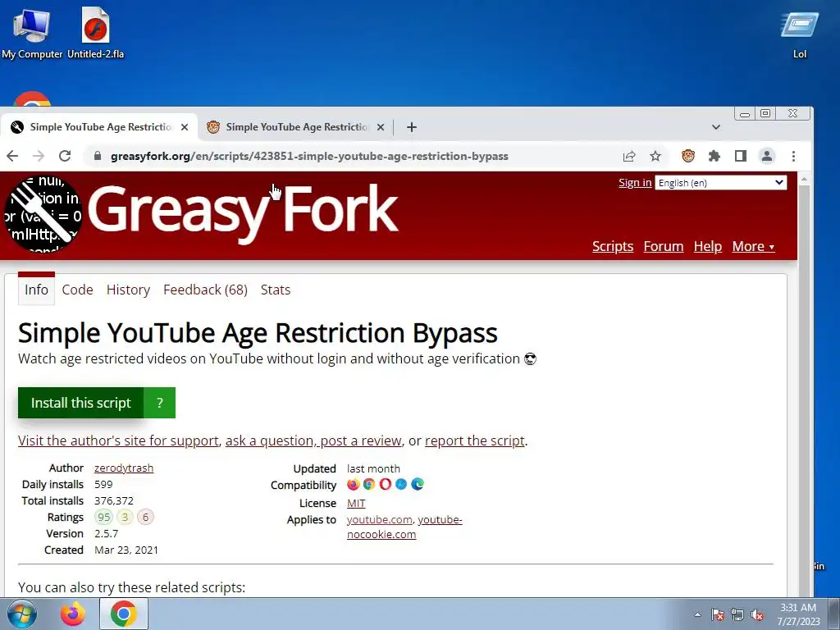Show hidden tray icons arrow
This screenshot has width=840, height=630.
697,615
